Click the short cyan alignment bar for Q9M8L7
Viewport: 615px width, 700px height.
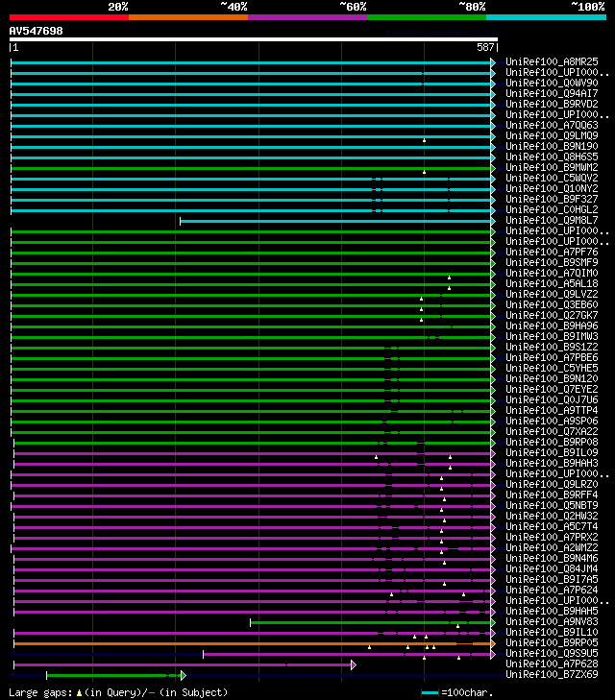coord(335,221)
